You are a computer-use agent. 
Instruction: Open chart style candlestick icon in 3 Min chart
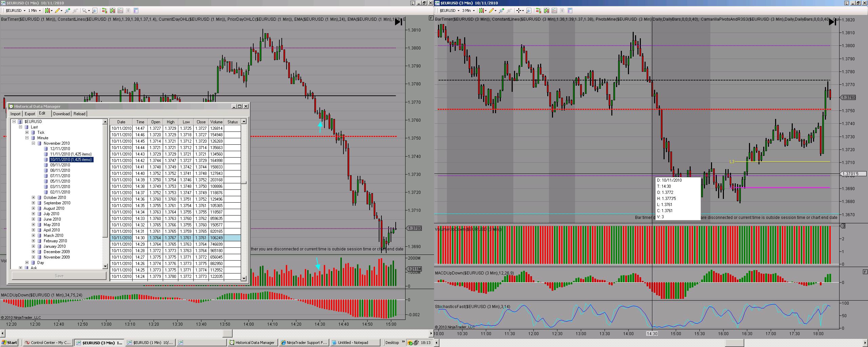tap(482, 11)
